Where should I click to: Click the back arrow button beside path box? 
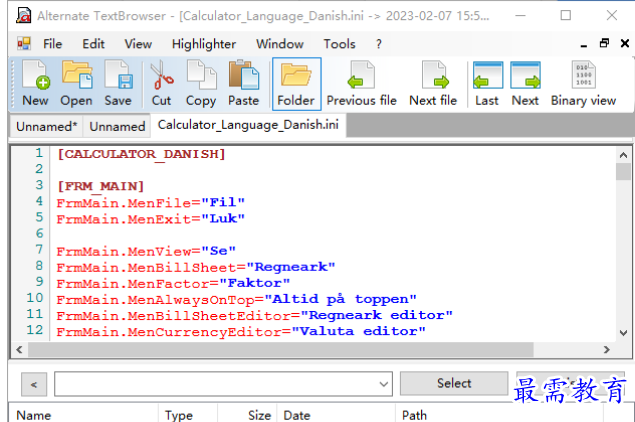coord(34,384)
